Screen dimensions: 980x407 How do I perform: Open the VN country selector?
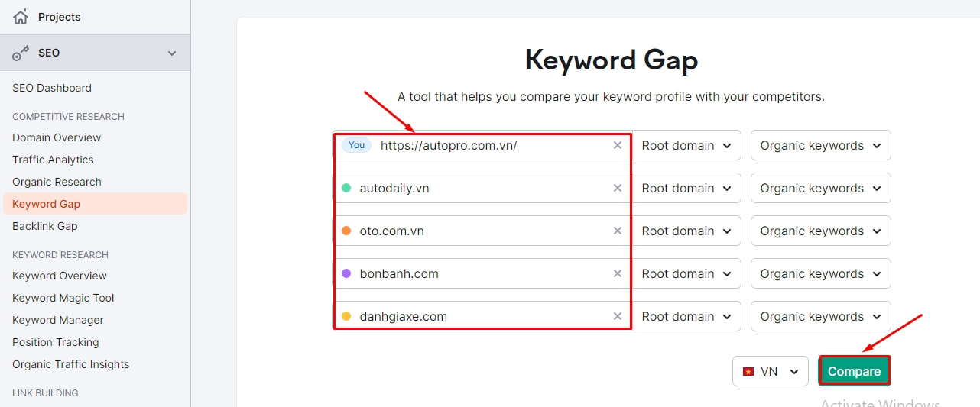coord(771,371)
